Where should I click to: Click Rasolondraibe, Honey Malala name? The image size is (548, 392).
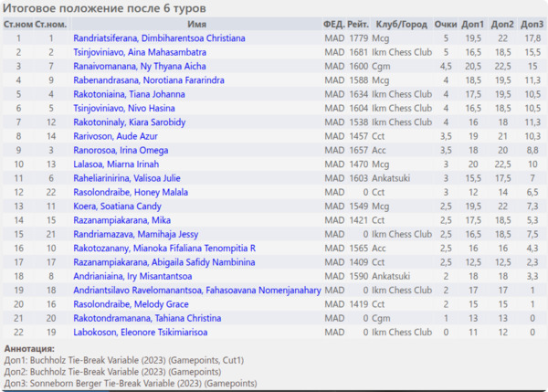click(x=125, y=193)
